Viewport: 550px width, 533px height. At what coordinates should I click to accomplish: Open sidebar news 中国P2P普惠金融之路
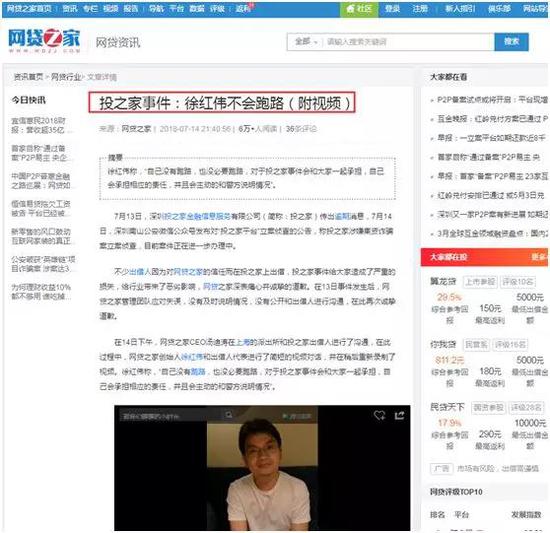(41, 181)
